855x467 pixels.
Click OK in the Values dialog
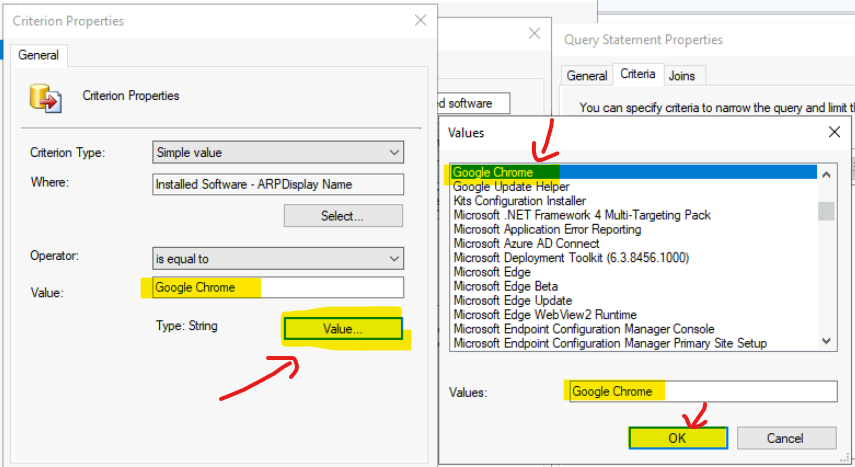(678, 438)
